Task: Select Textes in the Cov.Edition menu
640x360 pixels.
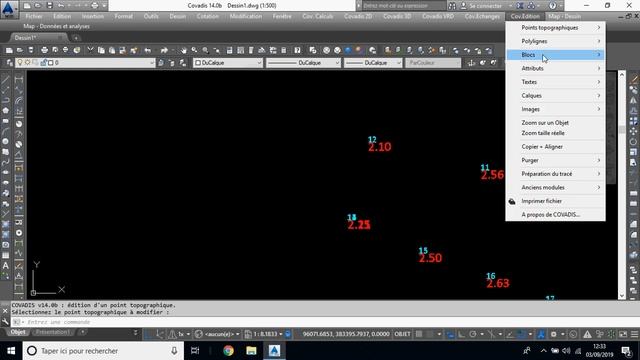Action: tap(556, 82)
